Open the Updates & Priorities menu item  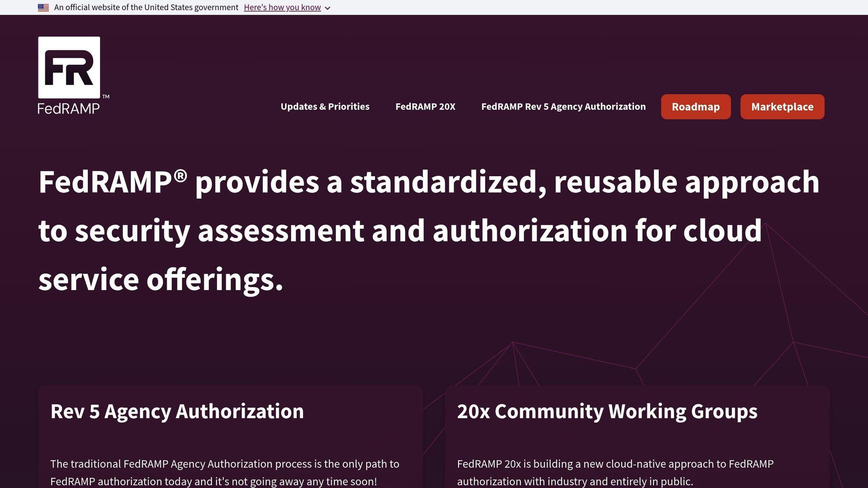point(325,107)
